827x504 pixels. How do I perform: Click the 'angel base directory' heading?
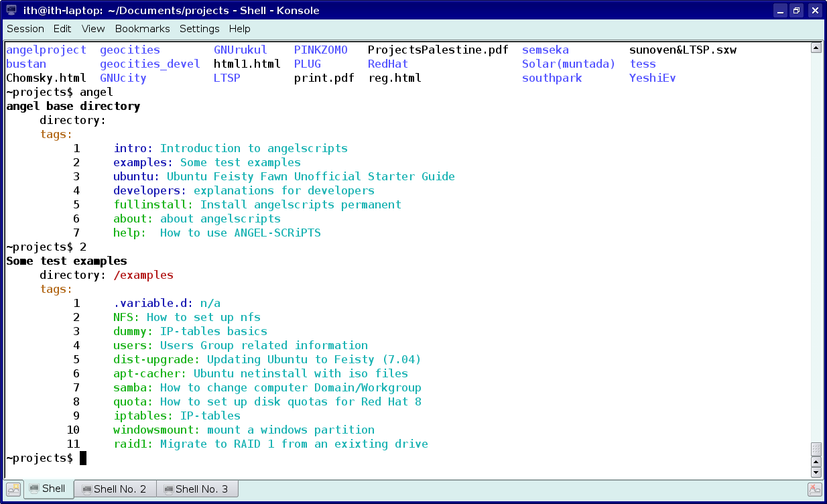pyautogui.click(x=73, y=106)
